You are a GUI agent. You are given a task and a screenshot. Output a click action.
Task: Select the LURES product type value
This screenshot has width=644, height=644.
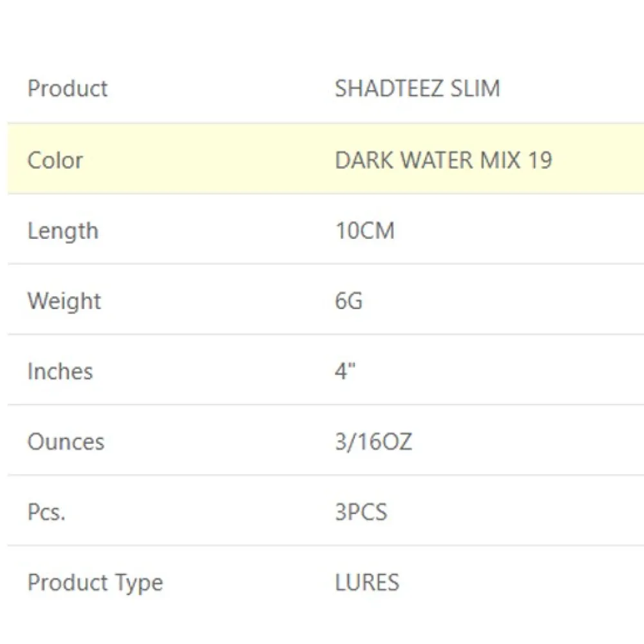[x=367, y=583]
